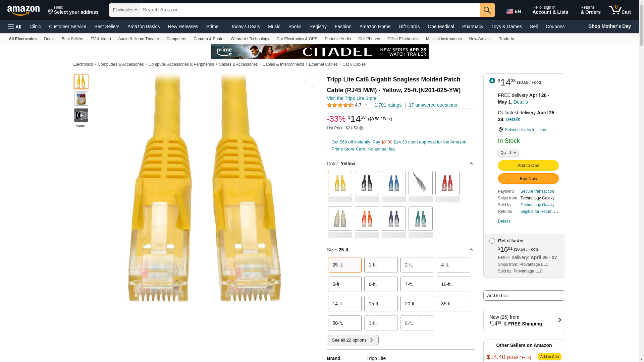Play the product video thumbnail

81,115
